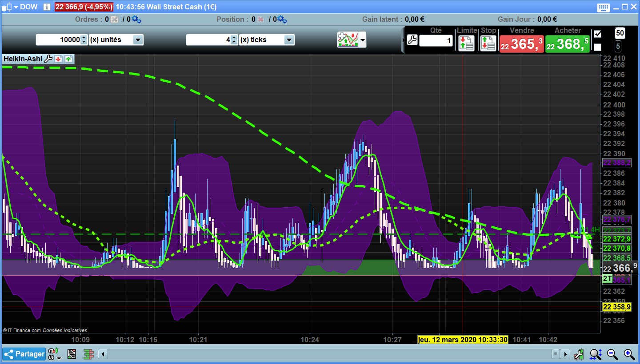This screenshot has height=364, width=640.
Task: Open Heikin-Ashi indicator settings wrench
Action: (x=48, y=59)
